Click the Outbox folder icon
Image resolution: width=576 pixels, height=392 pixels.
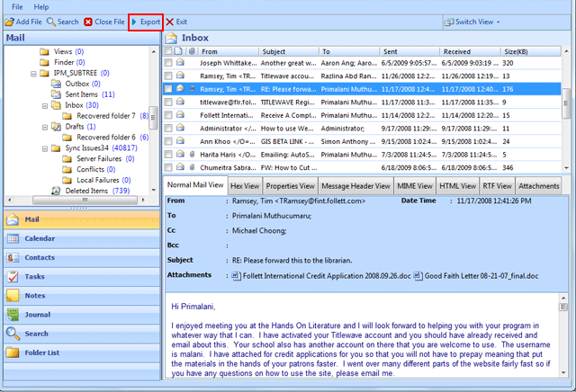[x=56, y=84]
